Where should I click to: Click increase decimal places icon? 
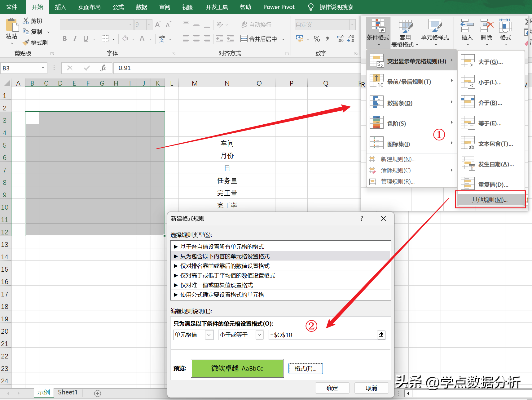click(x=340, y=39)
